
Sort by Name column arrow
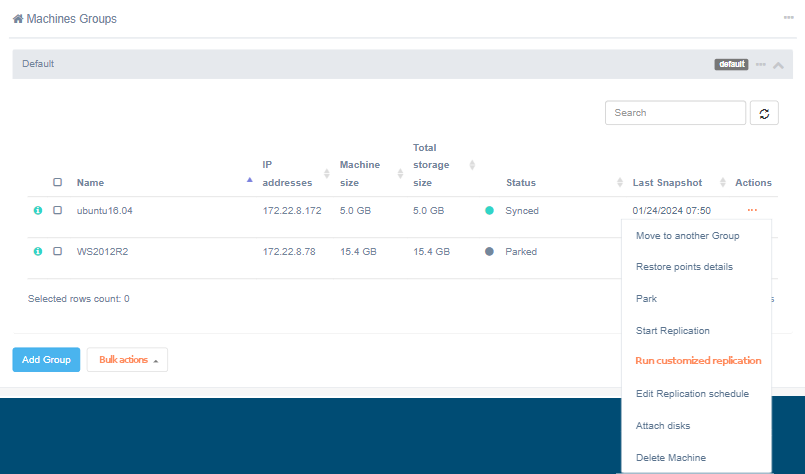point(249,180)
